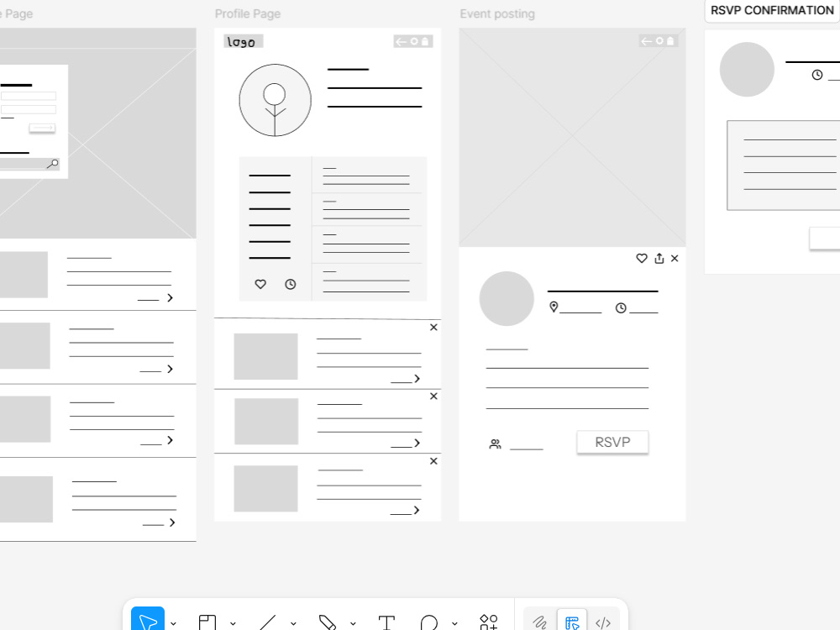
Task: Close the second event card in Profile Page
Action: [434, 396]
